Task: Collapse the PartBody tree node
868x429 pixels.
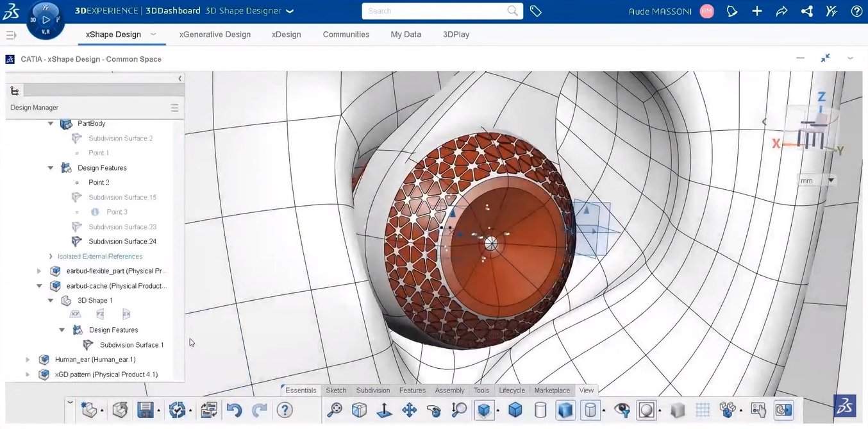Action: click(50, 123)
